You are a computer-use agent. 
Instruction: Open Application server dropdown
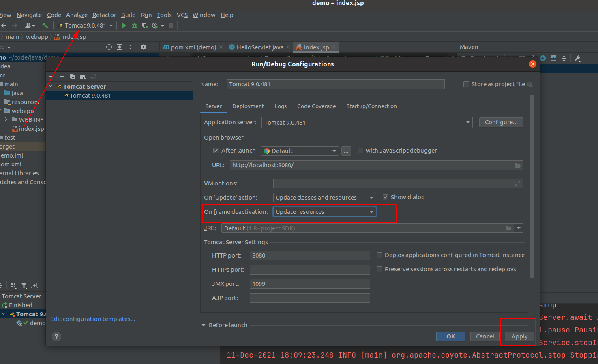(367, 122)
